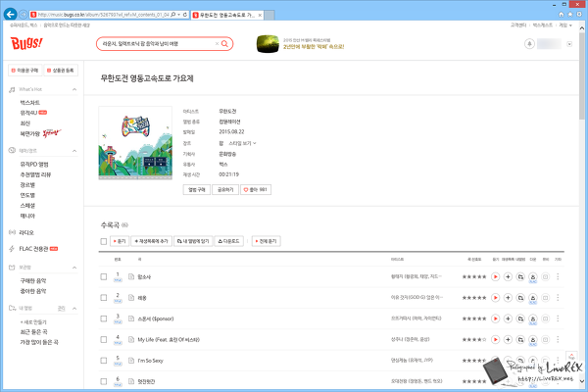Add My Life to playlist with plus icon
The width and height of the screenshot is (588, 392).
pos(508,339)
